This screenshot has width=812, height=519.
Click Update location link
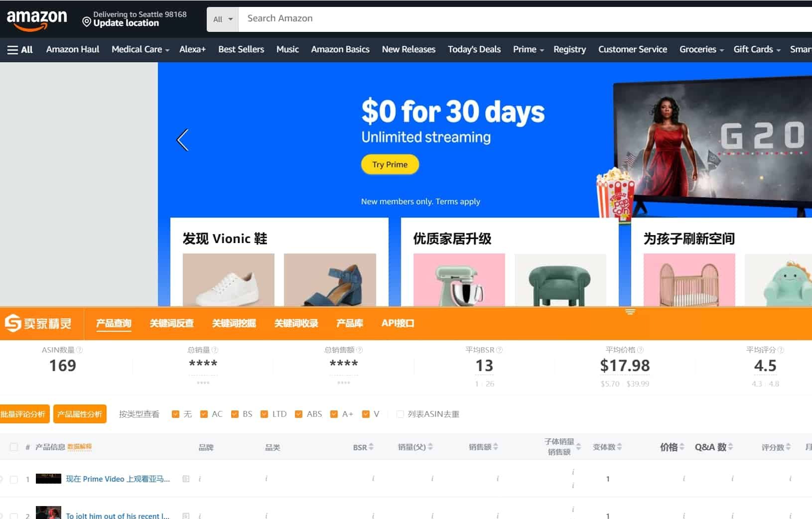coord(126,23)
